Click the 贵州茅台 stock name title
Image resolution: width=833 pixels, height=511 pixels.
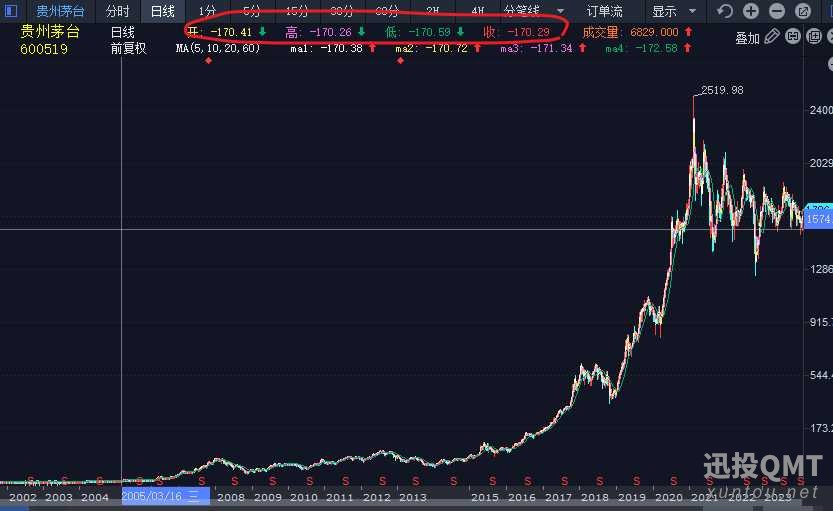pyautogui.click(x=50, y=31)
